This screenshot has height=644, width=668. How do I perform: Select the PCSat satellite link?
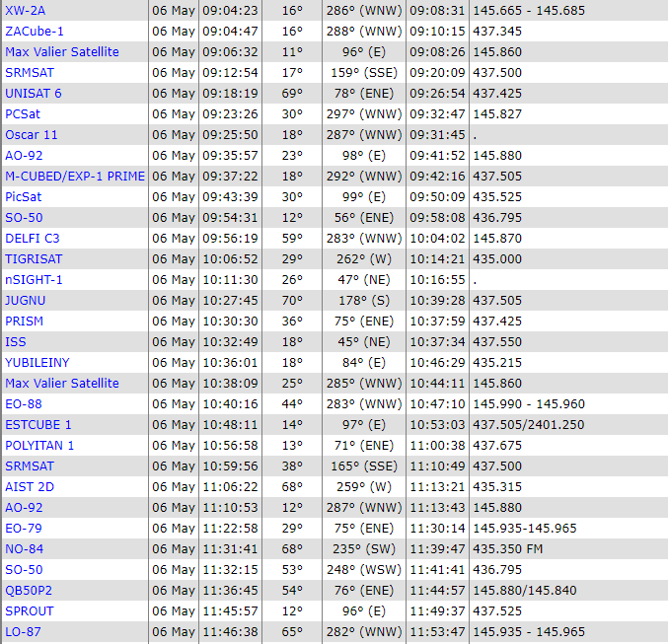[23, 114]
